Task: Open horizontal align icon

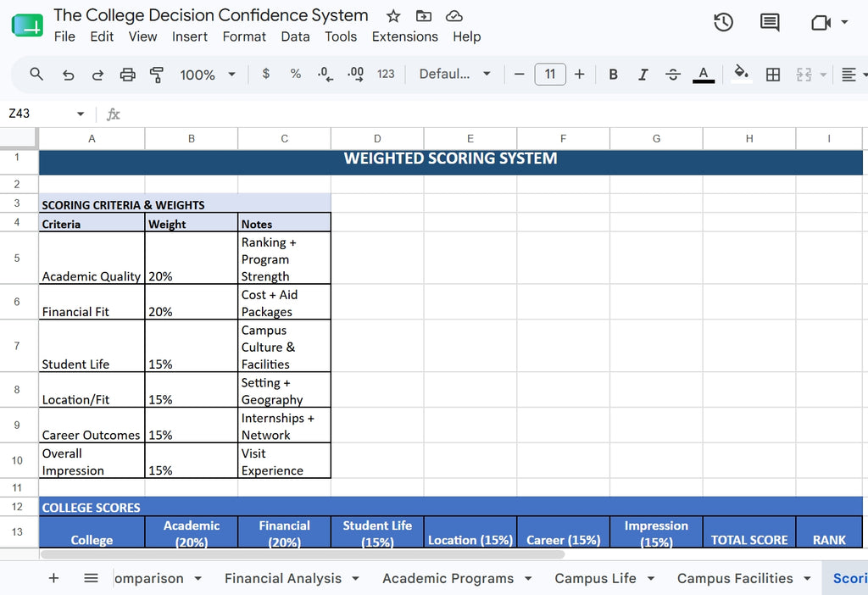Action: (849, 75)
